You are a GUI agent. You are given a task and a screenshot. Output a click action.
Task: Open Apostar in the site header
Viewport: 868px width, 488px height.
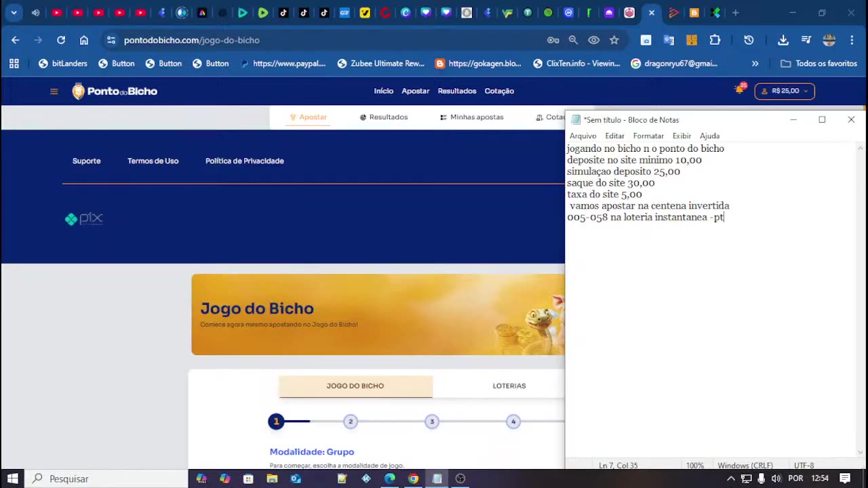pos(416,91)
